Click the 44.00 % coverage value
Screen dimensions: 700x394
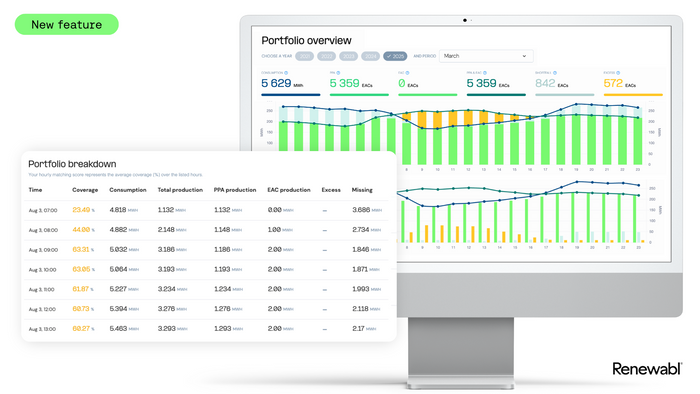[x=83, y=230]
